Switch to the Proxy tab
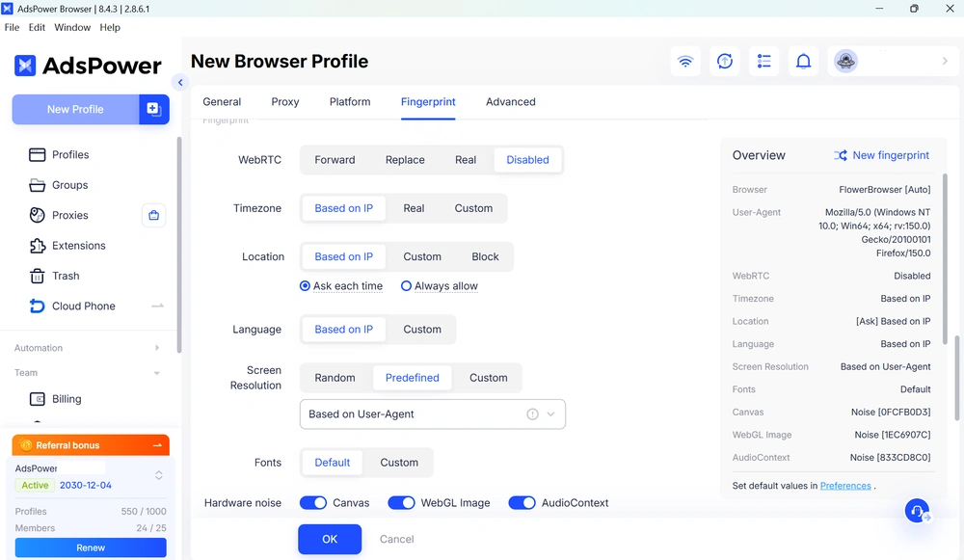This screenshot has height=560, width=964. tap(285, 102)
